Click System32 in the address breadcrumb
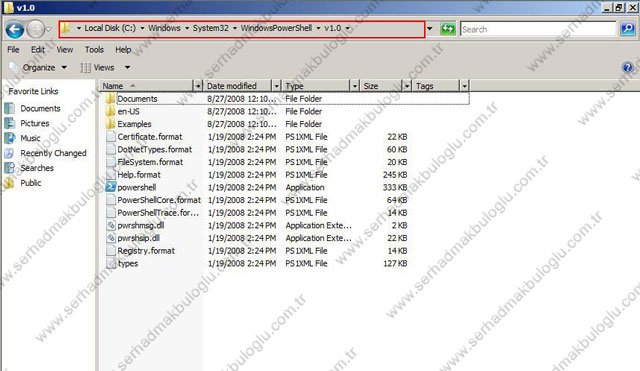 210,28
